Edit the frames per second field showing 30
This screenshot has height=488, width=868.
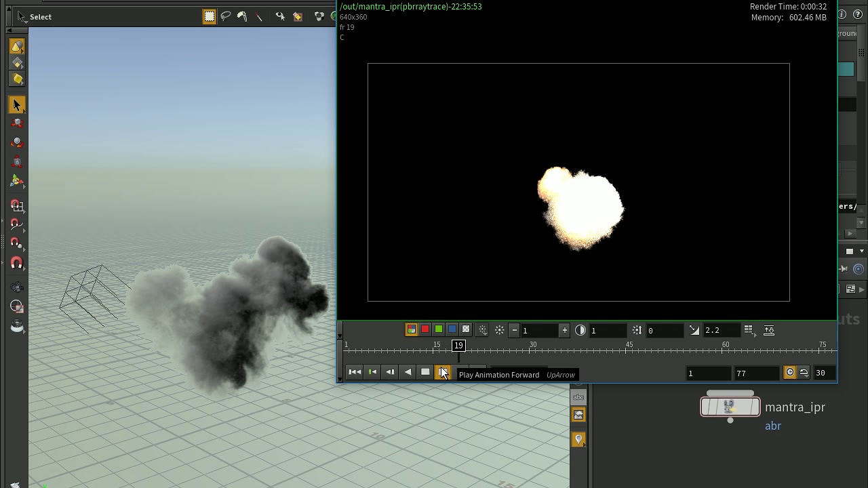(822, 373)
